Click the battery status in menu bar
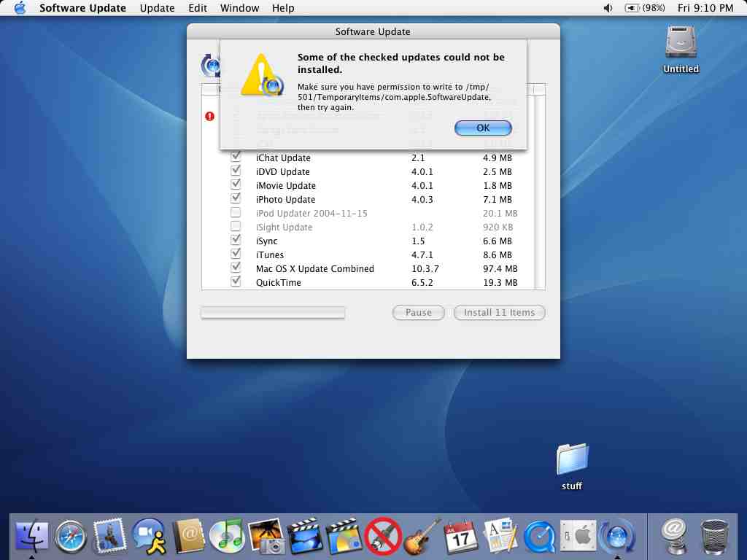 click(645, 8)
